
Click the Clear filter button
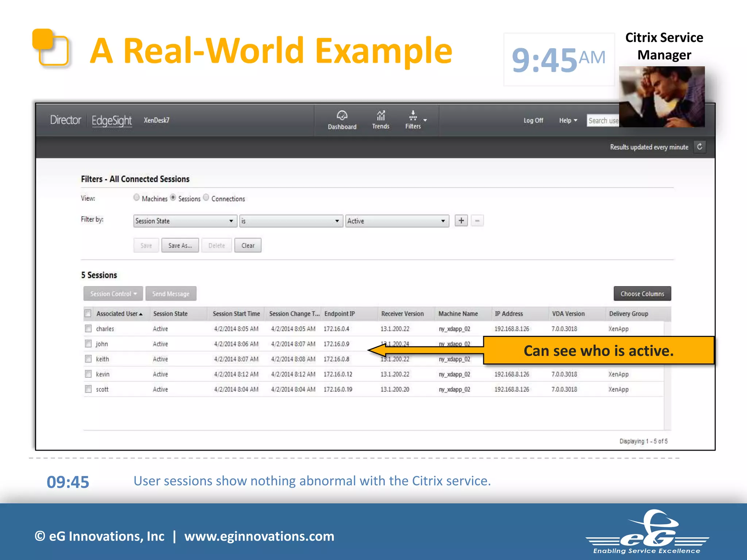point(248,245)
